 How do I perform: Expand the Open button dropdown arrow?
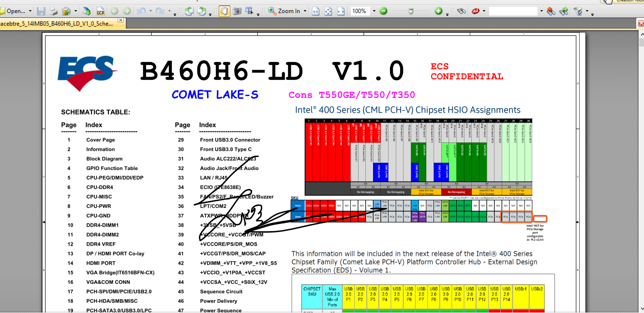[30, 11]
